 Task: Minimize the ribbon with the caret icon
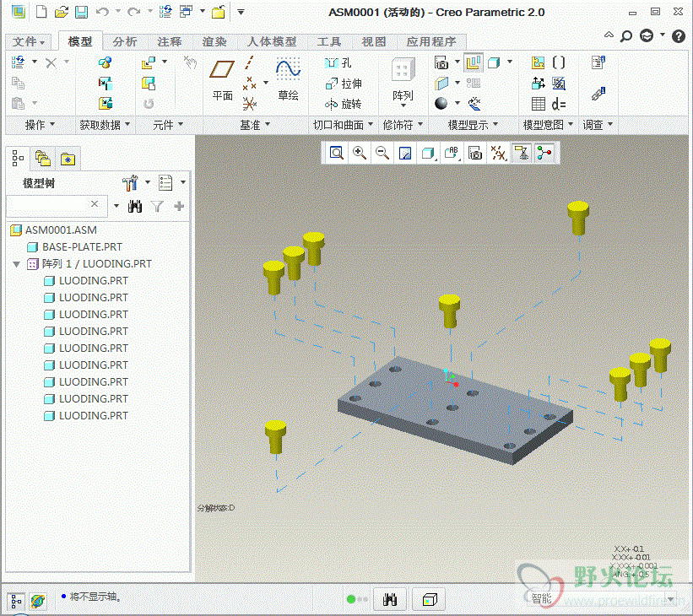tap(609, 35)
